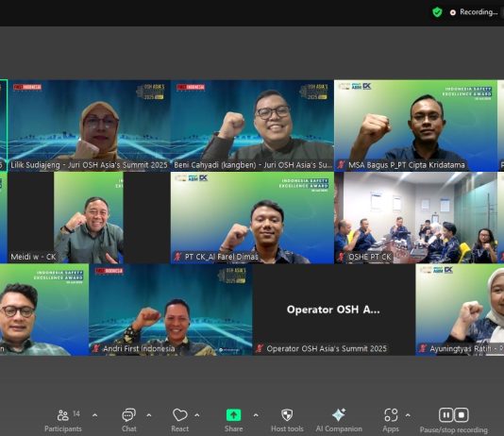Expand the React options caret
The width and height of the screenshot is (504, 436).
197,415
